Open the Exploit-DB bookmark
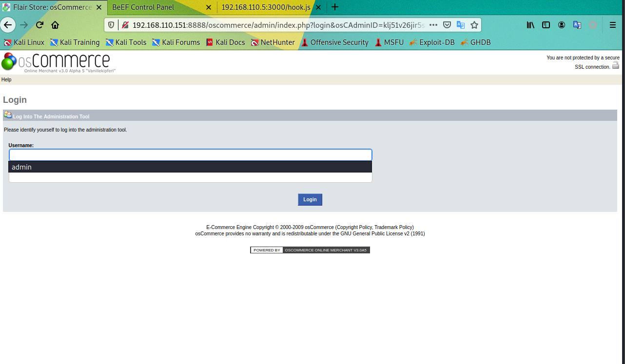 [432, 42]
